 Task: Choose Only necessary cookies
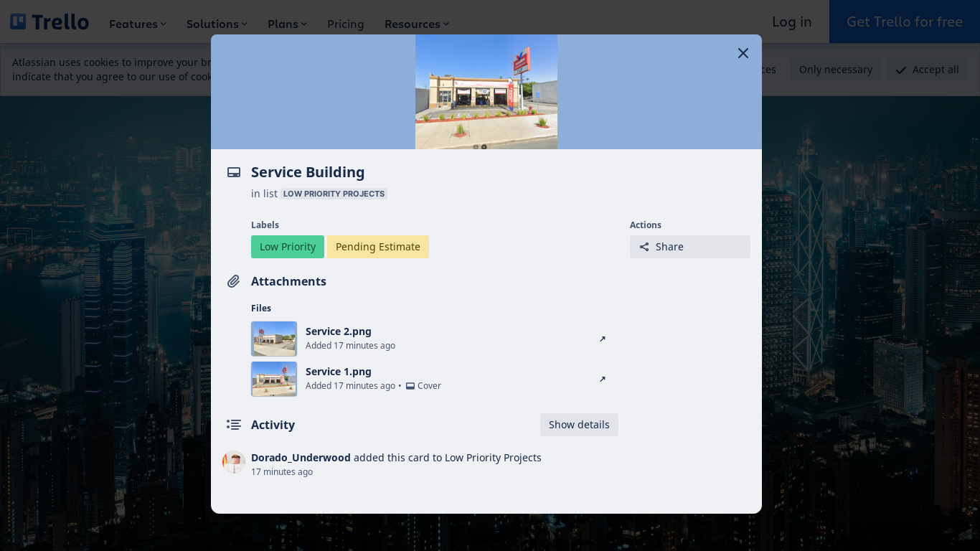coord(836,70)
